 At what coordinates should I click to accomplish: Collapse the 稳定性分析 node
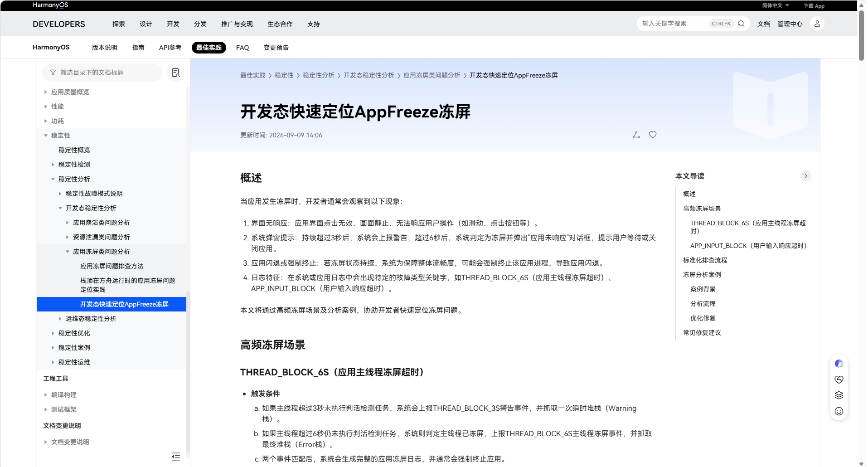[53, 179]
